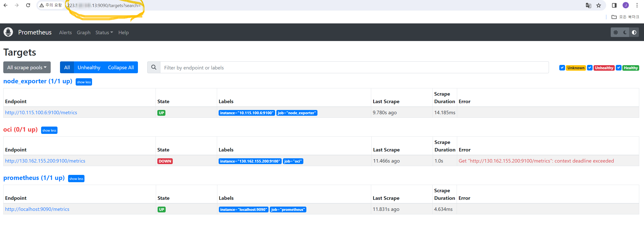Image resolution: width=644 pixels, height=230 pixels.
Task: Click the browser address bar URL
Action: 104,5
